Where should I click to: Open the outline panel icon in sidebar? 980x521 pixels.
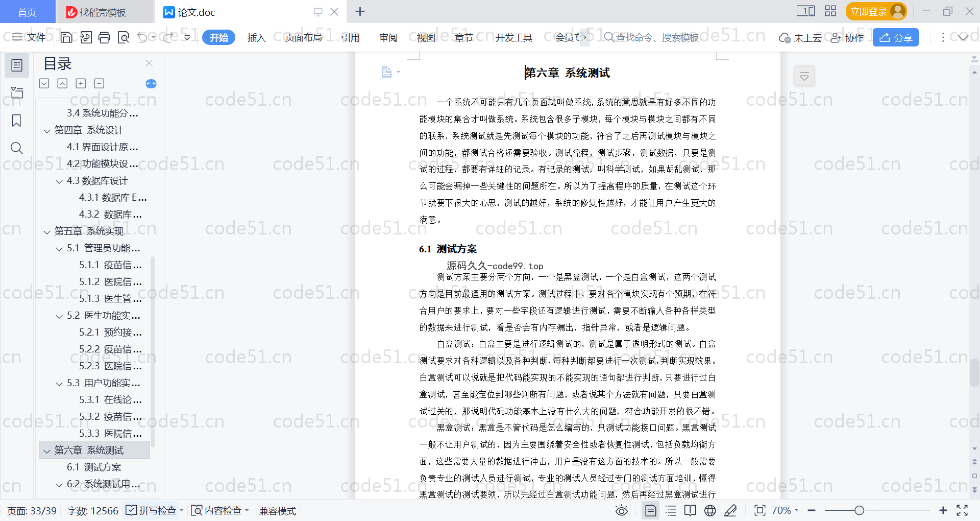pos(17,65)
